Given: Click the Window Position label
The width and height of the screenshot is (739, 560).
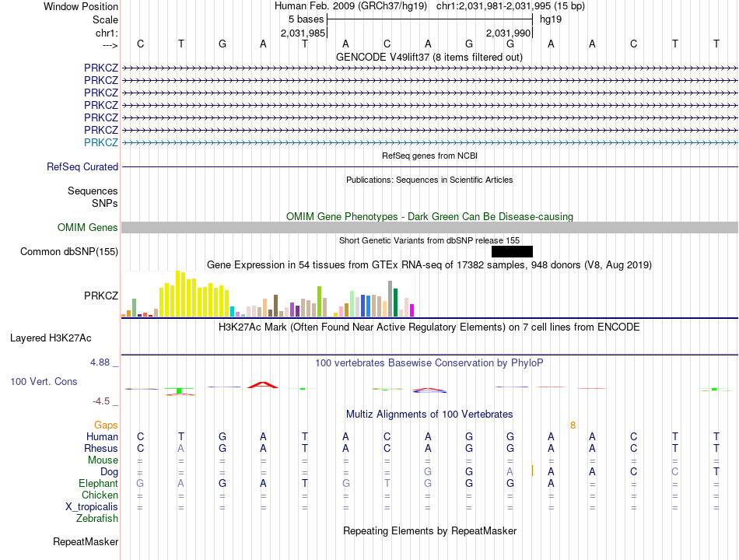Looking at the screenshot, I should (x=81, y=6).
